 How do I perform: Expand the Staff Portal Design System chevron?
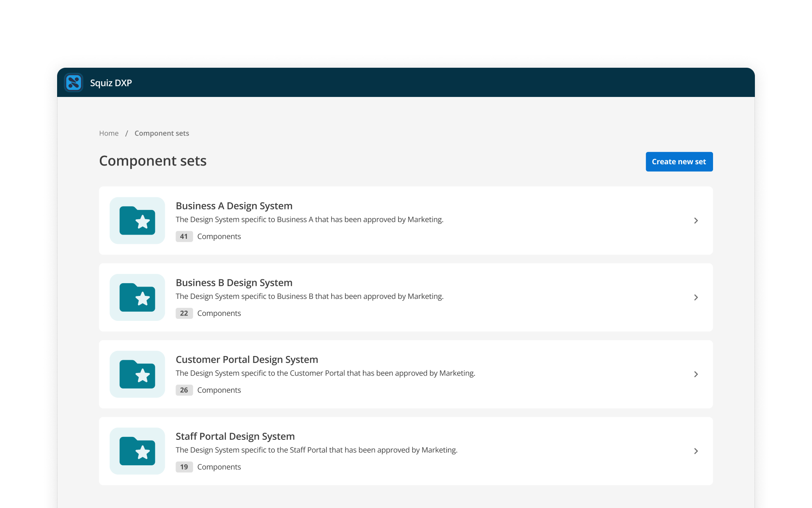click(x=696, y=451)
